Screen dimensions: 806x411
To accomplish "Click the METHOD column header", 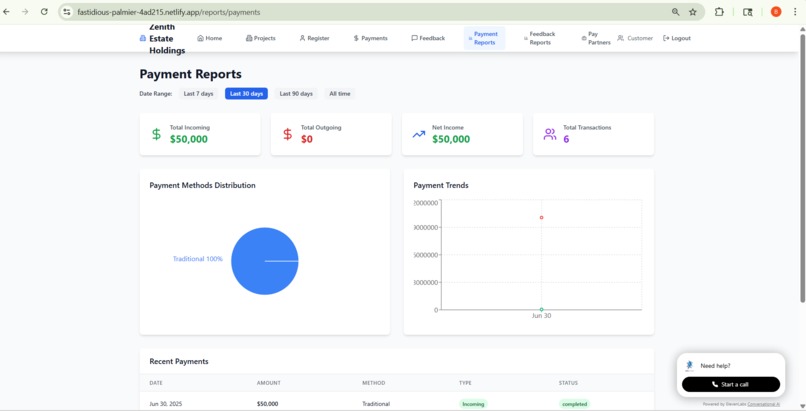I will (374, 383).
